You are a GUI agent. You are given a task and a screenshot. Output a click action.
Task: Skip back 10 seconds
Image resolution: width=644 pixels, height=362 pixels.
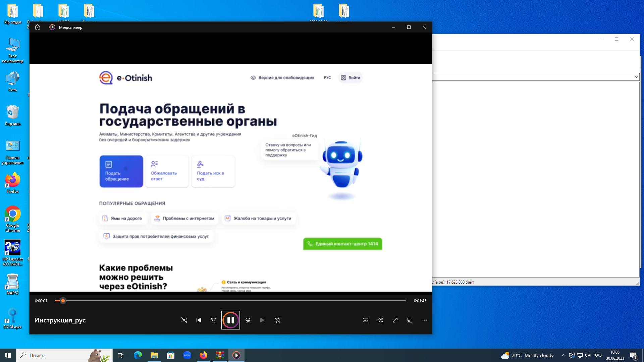point(214,320)
